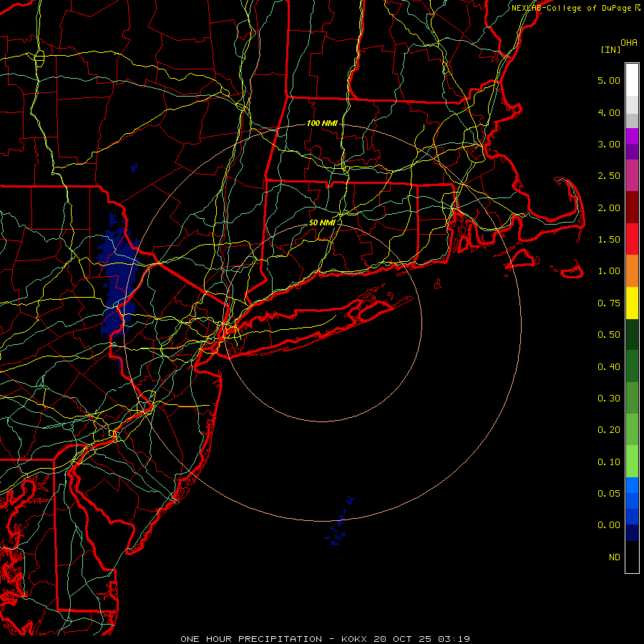This screenshot has width=644, height=644.
Task: Click the 1.00 legend value
Action: coord(609,271)
